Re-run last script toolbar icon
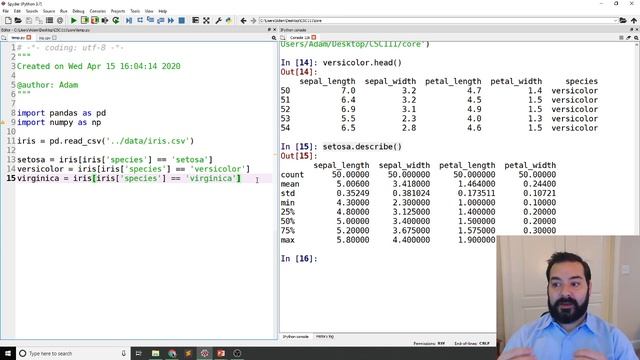 point(116,20)
